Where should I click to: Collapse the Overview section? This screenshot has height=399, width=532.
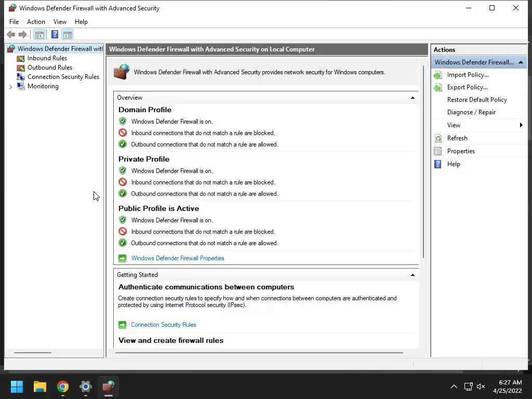click(413, 98)
